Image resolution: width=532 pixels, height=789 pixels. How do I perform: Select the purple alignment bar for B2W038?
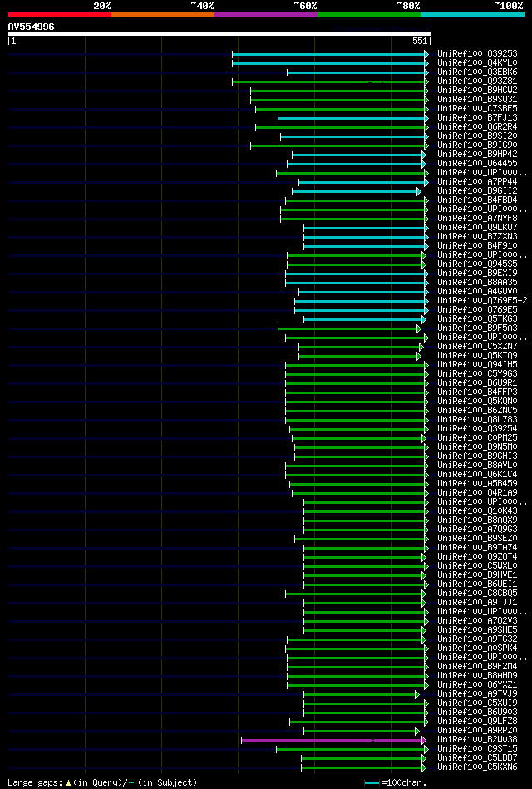coord(332,740)
